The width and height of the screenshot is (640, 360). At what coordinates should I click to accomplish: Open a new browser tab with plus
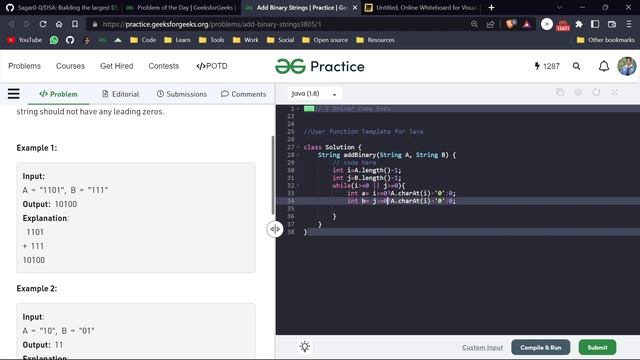point(491,7)
